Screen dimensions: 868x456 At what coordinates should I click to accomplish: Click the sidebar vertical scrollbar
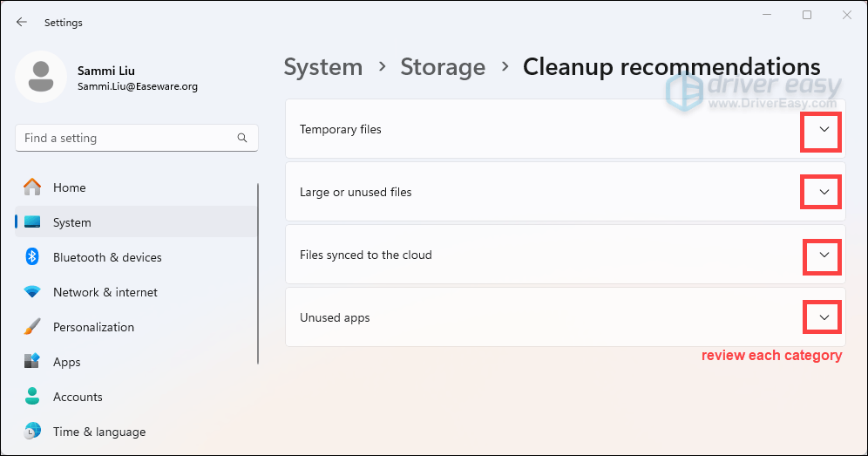coord(257,275)
